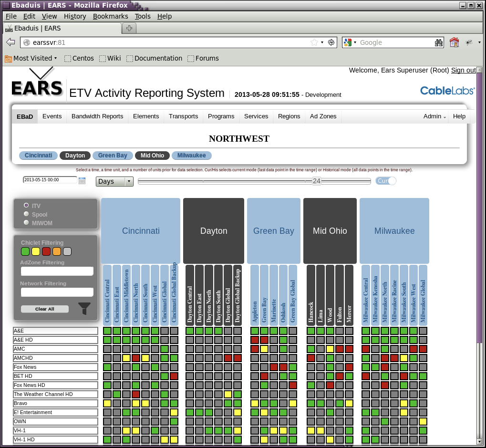Toggle Green Bay region pill
This screenshot has width=486, height=448.
coord(113,156)
